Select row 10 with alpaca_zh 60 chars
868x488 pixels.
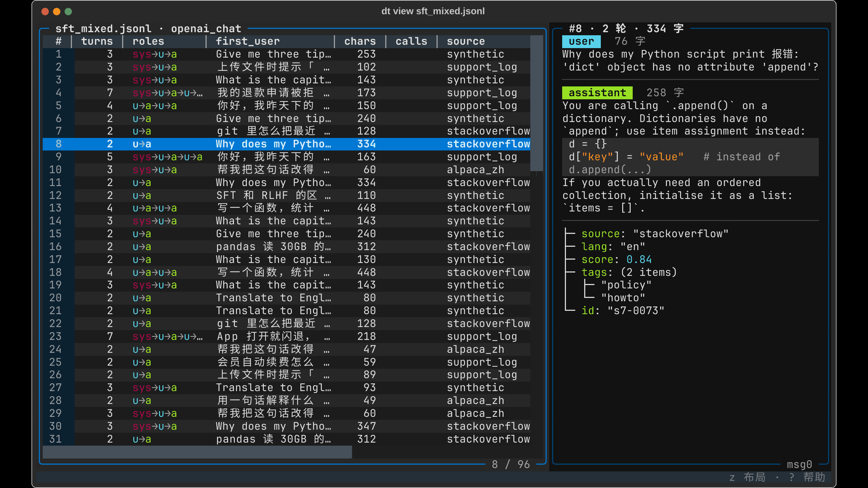tap(287, 170)
